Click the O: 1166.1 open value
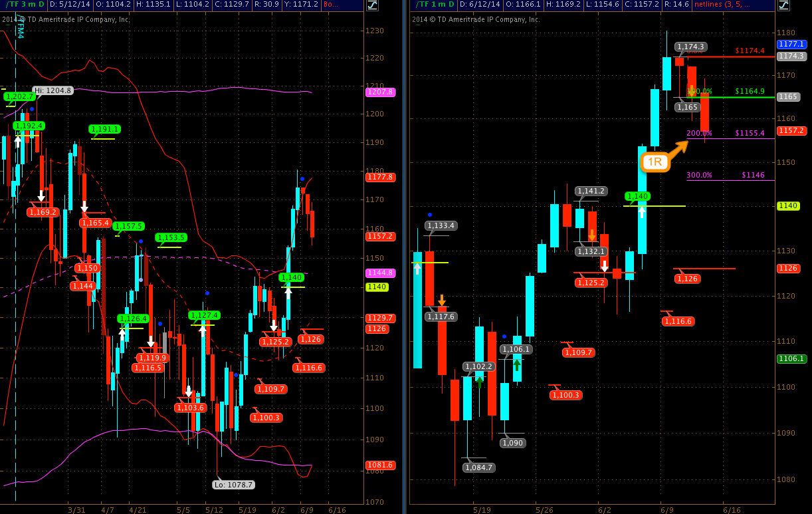 point(524,5)
